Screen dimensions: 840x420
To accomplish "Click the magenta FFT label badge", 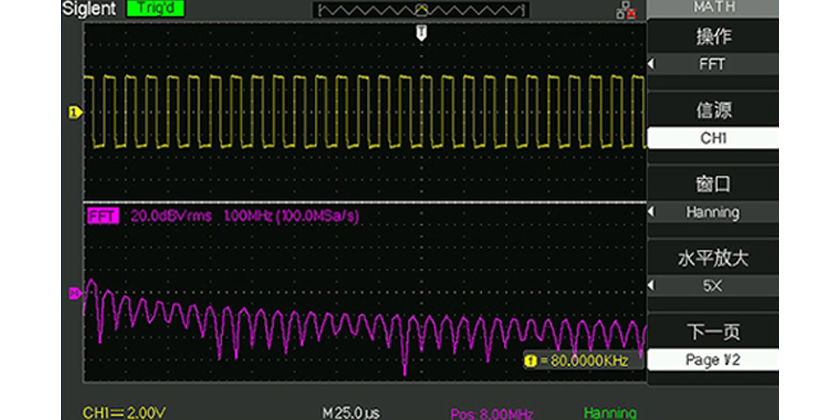I will (103, 215).
